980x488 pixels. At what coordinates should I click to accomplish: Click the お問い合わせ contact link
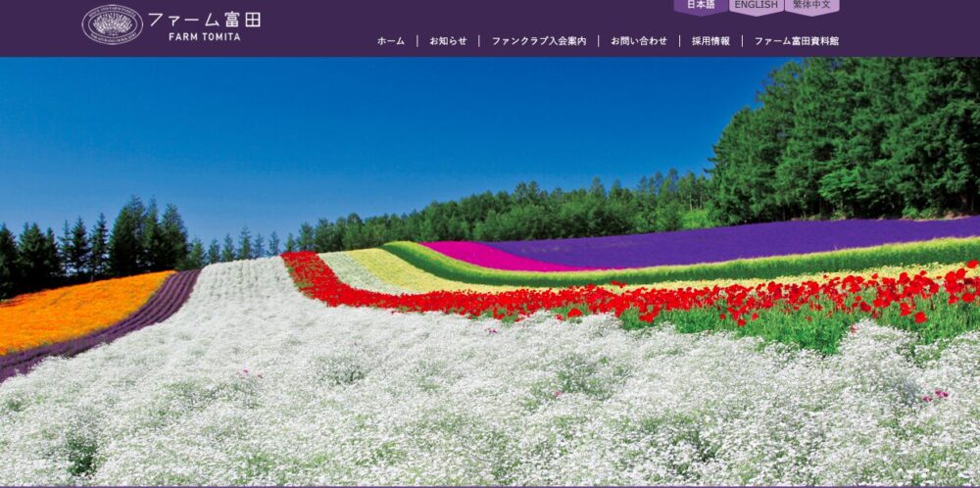639,41
